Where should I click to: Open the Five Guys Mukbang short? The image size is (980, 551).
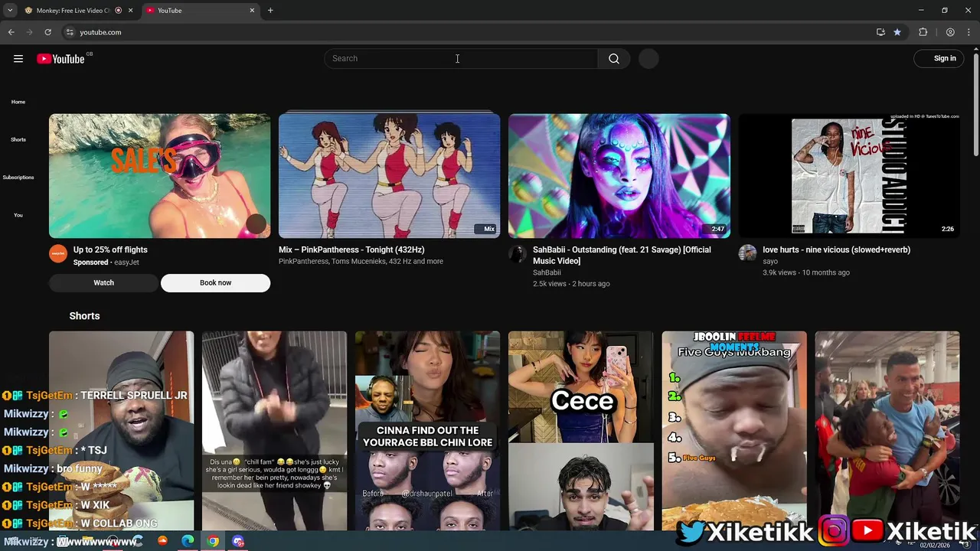(x=734, y=431)
